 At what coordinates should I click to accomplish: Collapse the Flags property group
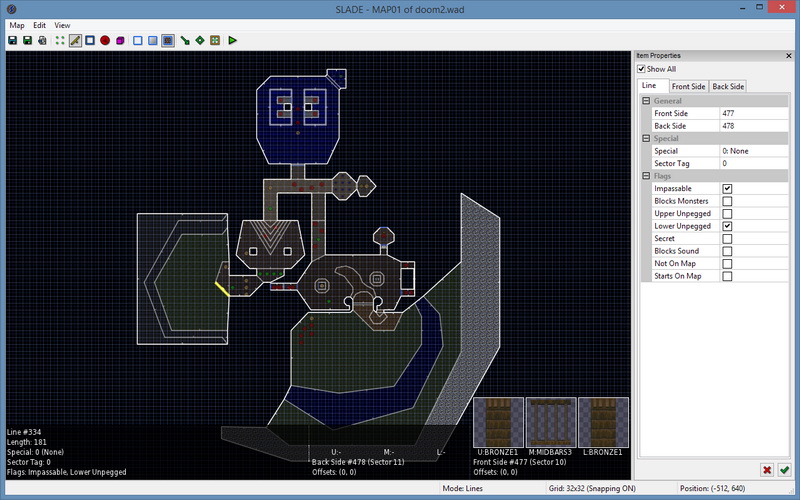[x=646, y=176]
